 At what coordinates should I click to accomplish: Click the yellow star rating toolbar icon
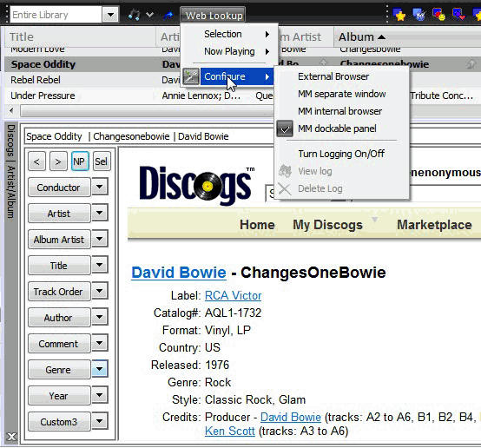399,15
